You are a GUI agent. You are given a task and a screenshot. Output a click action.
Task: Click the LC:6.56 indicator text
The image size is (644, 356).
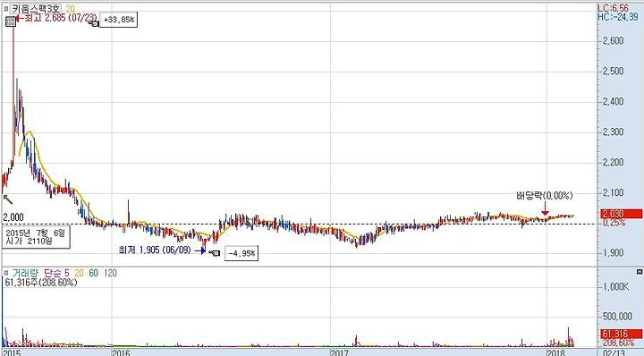[x=613, y=8]
